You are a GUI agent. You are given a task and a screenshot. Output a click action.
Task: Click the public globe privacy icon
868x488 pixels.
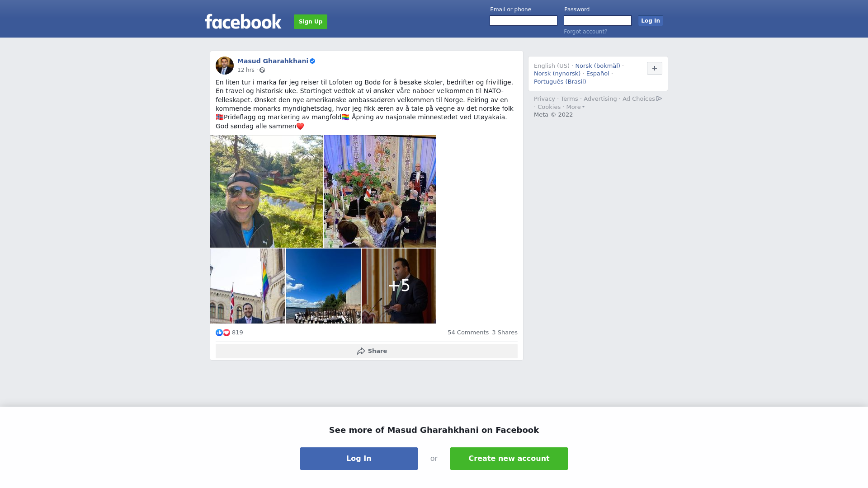pos(262,70)
